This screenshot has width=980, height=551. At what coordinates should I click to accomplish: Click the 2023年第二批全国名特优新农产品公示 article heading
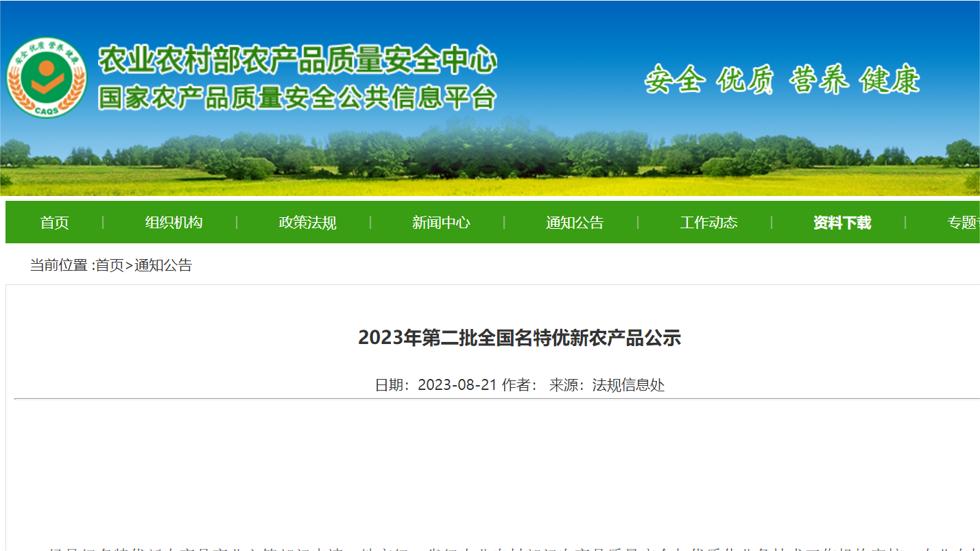pyautogui.click(x=519, y=338)
